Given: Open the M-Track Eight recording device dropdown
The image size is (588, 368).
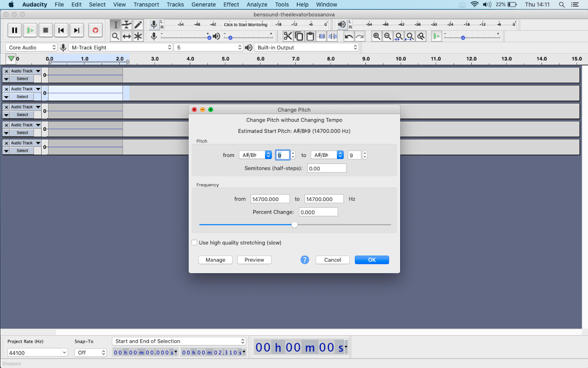Looking at the screenshot, I should coord(121,48).
